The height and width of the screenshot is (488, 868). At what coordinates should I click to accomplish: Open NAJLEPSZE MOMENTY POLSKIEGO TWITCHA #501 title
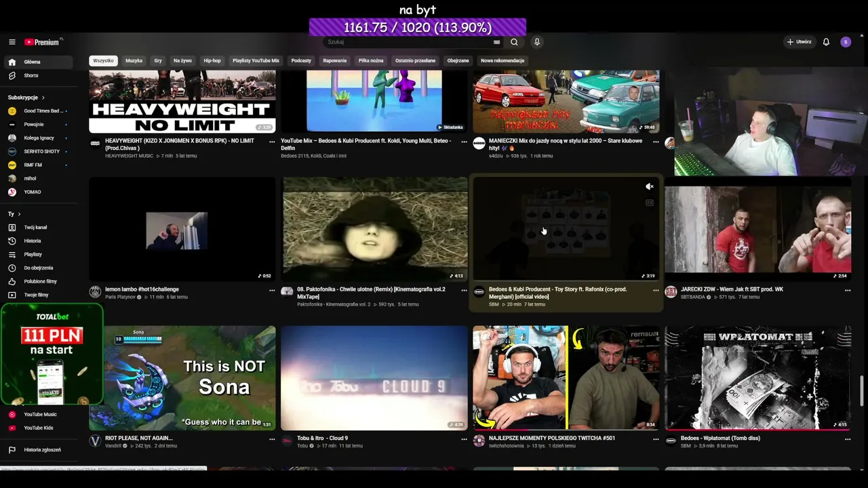pyautogui.click(x=552, y=438)
